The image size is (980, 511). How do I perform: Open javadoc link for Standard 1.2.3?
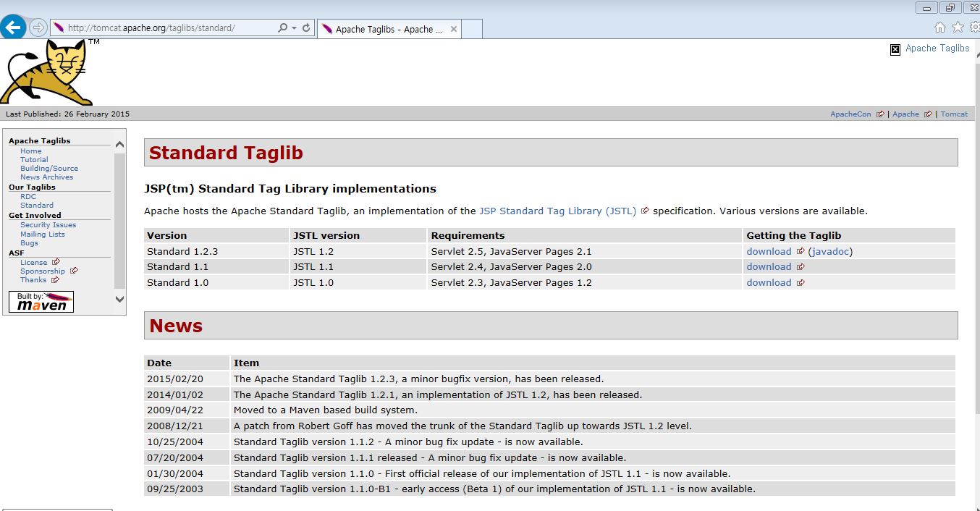click(830, 252)
